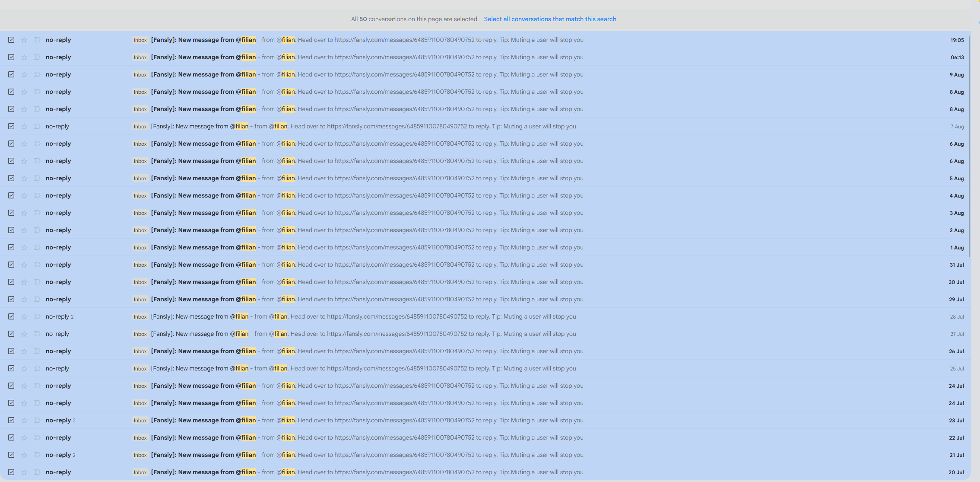Click 'Select all conversations that match this search'
Viewport: 980px width, 482px height.
click(550, 19)
